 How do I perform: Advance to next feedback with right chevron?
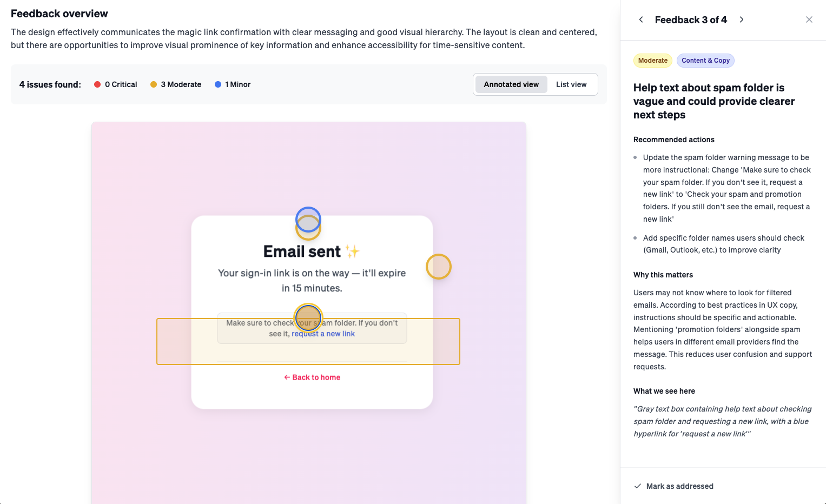pos(742,20)
